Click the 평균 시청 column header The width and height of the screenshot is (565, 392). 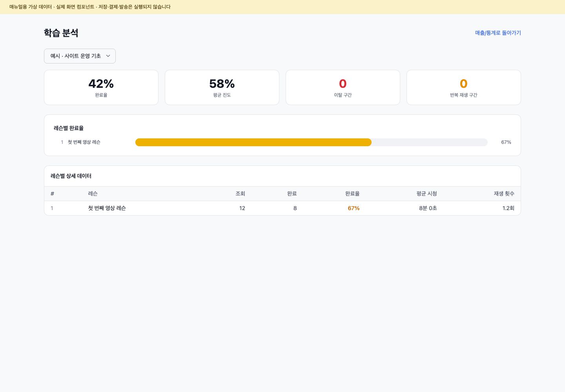click(x=427, y=194)
